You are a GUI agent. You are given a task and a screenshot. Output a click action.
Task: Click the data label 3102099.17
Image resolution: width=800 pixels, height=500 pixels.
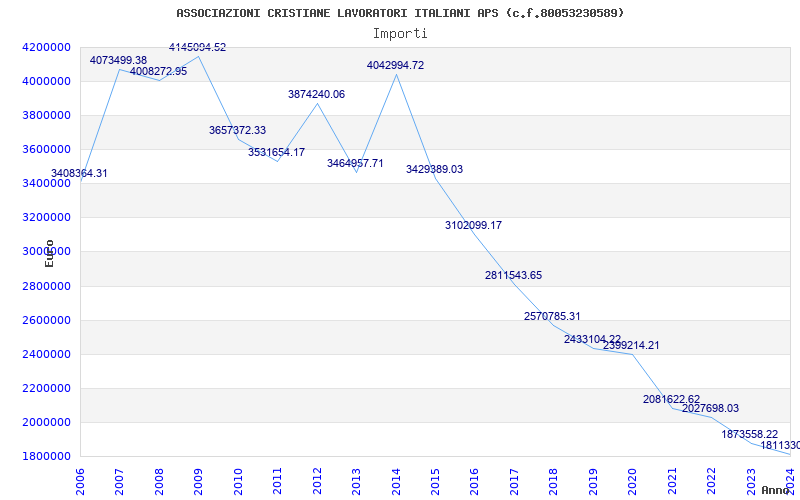coord(473,225)
